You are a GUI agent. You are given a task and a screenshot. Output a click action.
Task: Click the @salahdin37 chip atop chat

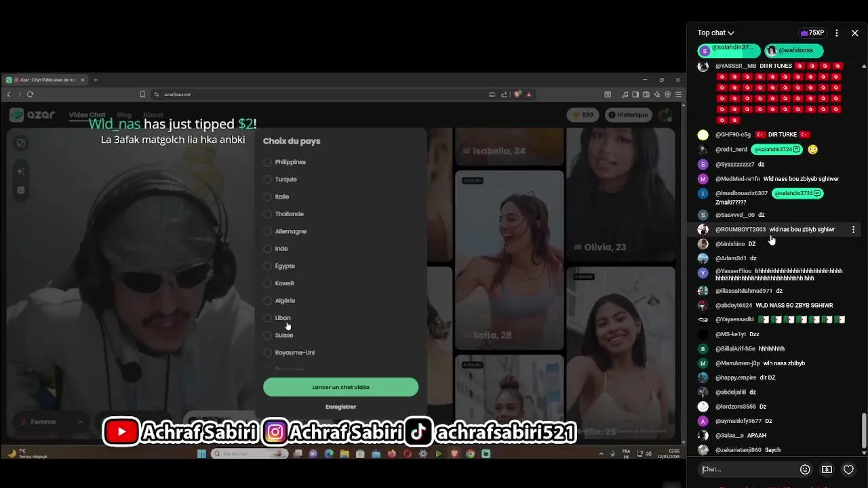point(729,50)
